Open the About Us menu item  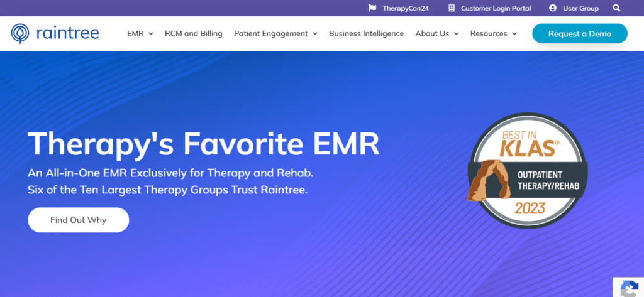(432, 34)
